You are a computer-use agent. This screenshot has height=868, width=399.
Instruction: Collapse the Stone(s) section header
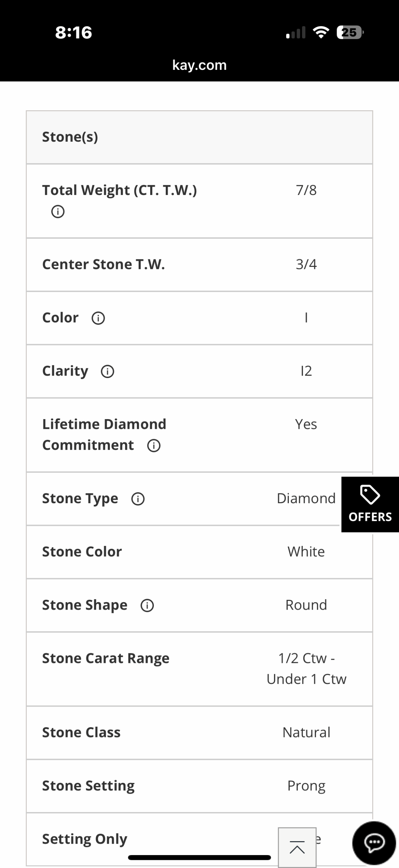pyautogui.click(x=199, y=137)
